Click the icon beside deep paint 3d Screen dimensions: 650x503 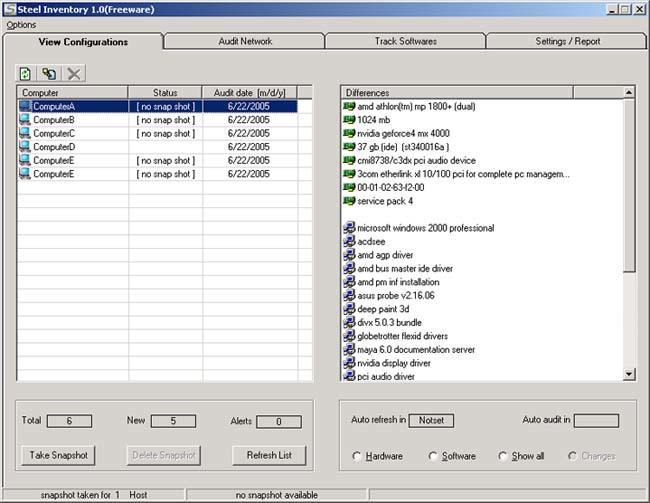click(349, 310)
